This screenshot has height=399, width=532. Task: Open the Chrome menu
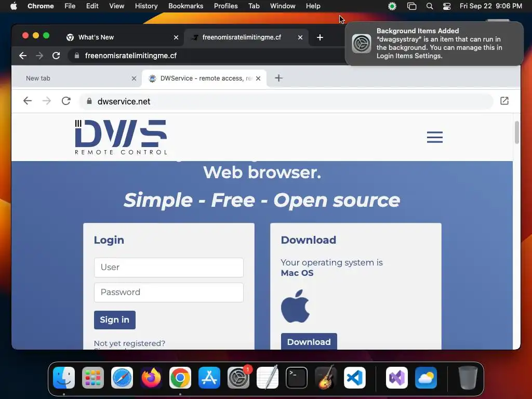click(x=41, y=6)
